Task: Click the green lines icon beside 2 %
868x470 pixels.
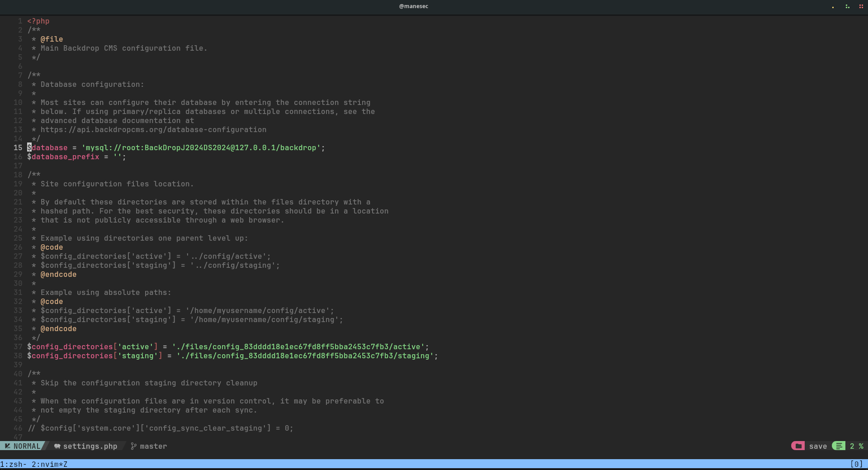Action: [x=839, y=446]
